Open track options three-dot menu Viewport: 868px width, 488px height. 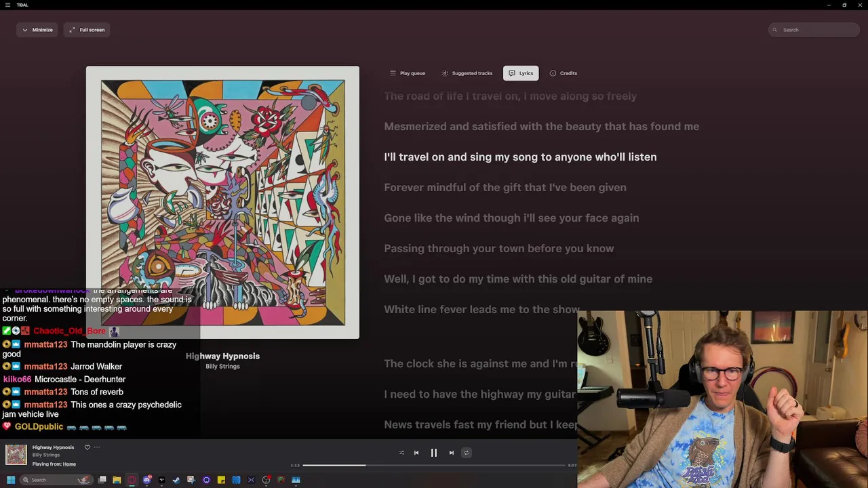pos(97,447)
